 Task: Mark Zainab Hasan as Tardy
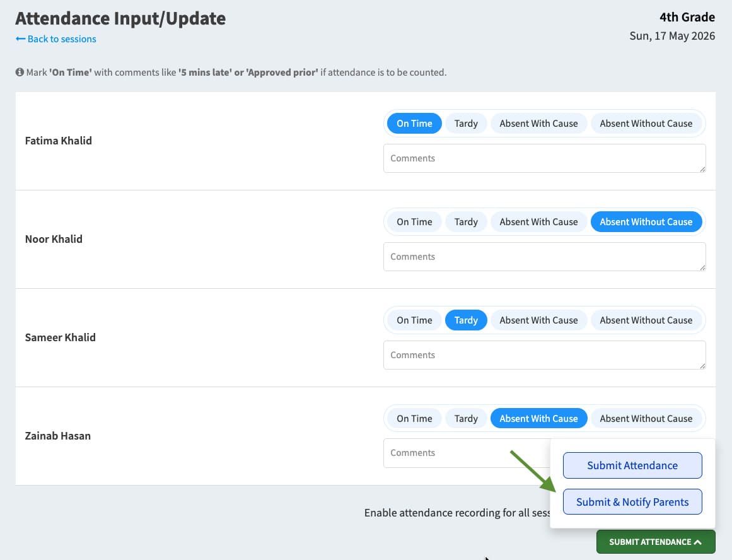pyautogui.click(x=466, y=419)
